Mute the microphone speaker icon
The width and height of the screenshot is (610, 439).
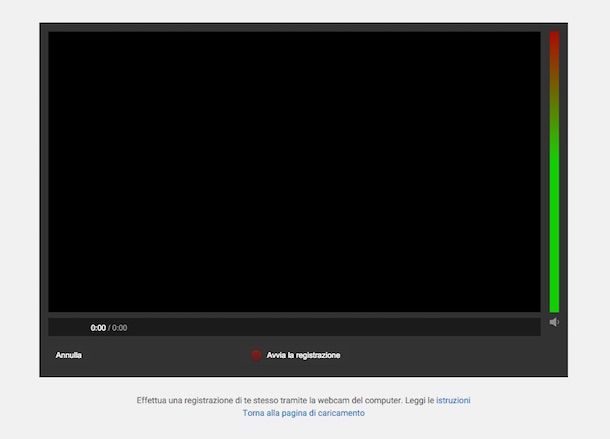pos(554,322)
